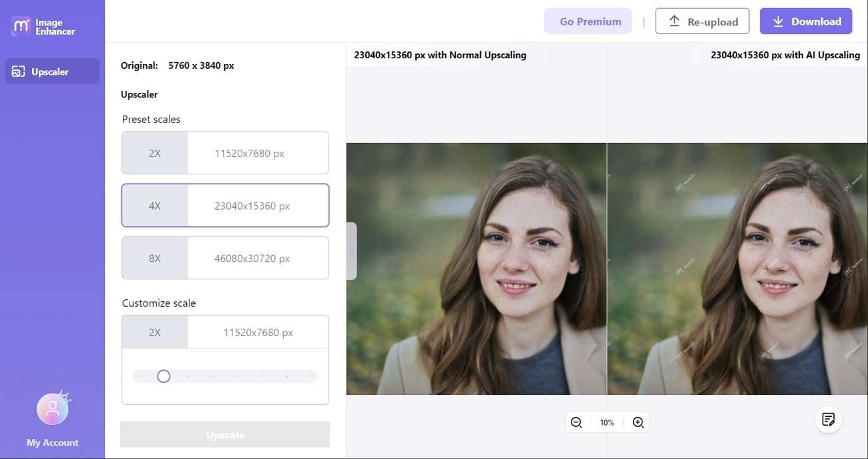Open the feedback notepad icon
Image resolution: width=868 pixels, height=459 pixels.
pyautogui.click(x=829, y=419)
